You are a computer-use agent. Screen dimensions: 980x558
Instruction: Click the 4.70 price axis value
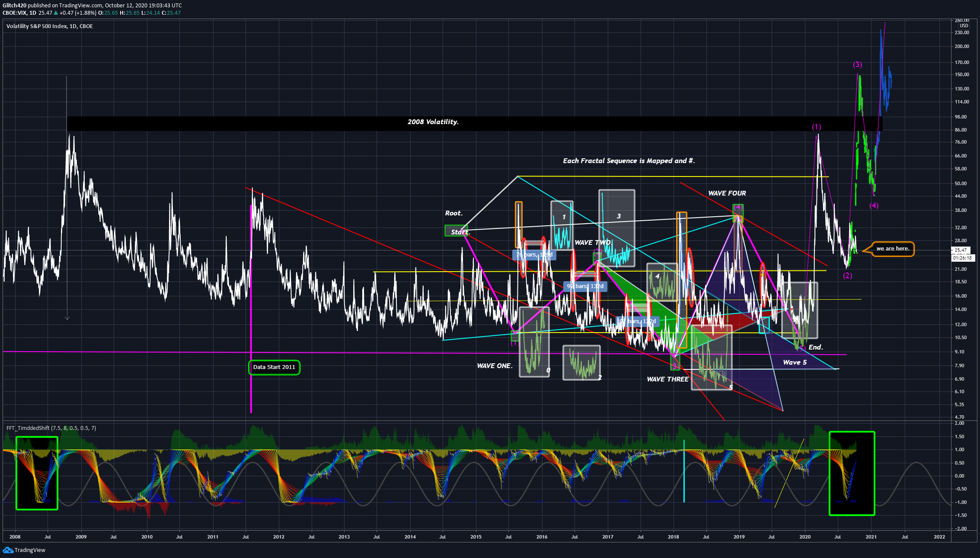959,417
